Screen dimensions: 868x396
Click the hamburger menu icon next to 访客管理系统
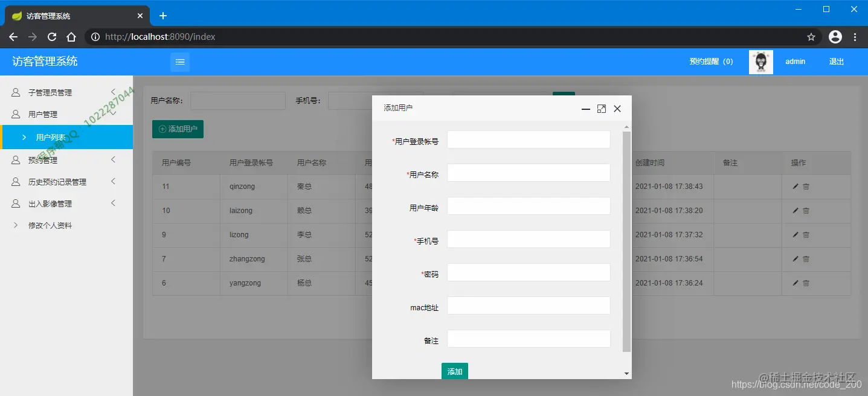click(x=179, y=62)
